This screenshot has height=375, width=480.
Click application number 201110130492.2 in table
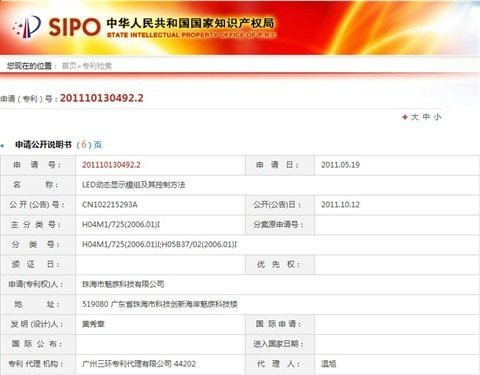[111, 165]
